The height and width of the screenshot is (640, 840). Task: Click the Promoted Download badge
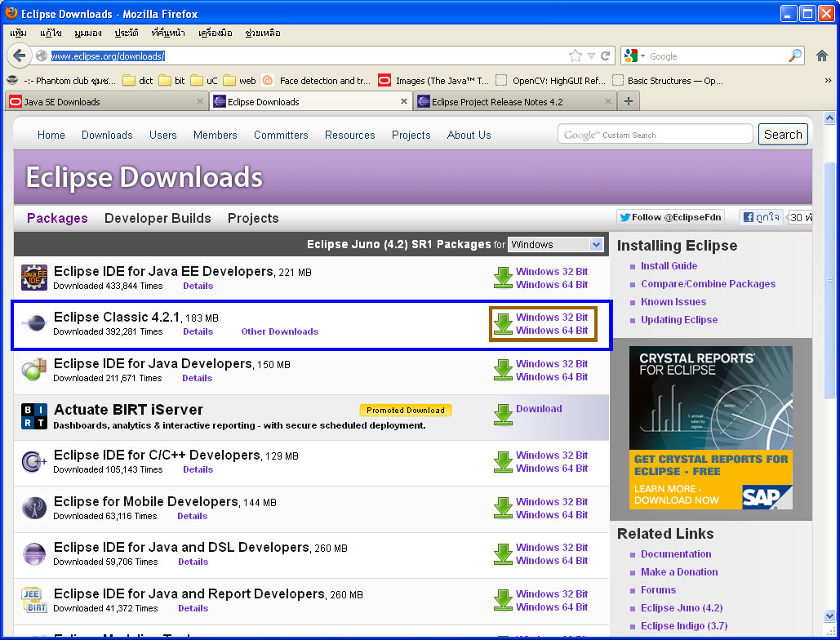tap(406, 411)
